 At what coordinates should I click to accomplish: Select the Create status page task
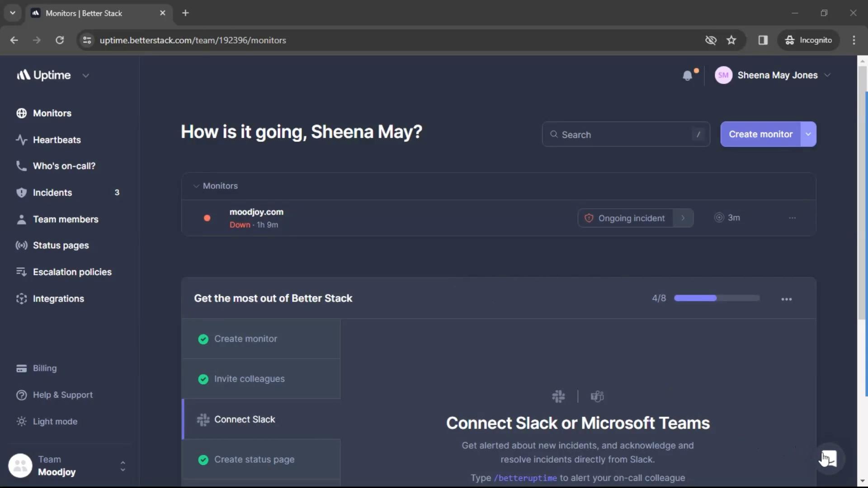tap(255, 460)
